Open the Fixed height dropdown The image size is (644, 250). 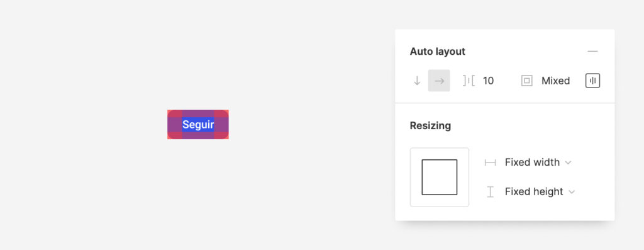coord(540,191)
